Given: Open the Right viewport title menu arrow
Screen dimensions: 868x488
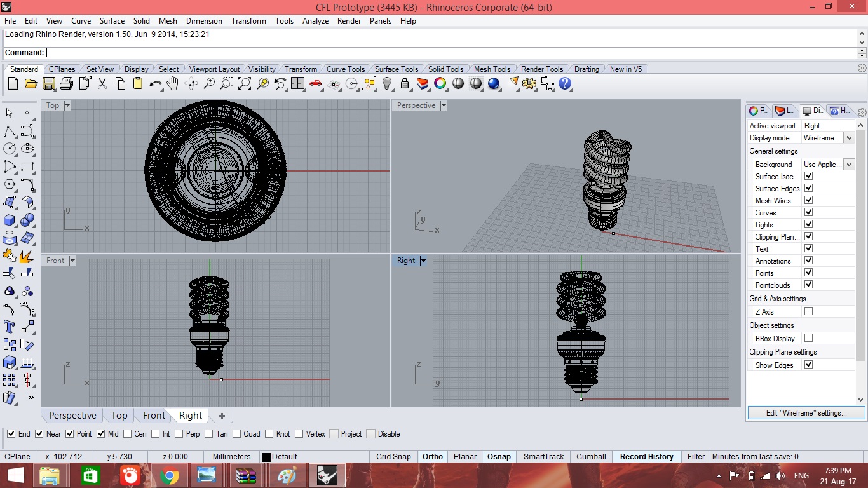Looking at the screenshot, I should coord(423,261).
